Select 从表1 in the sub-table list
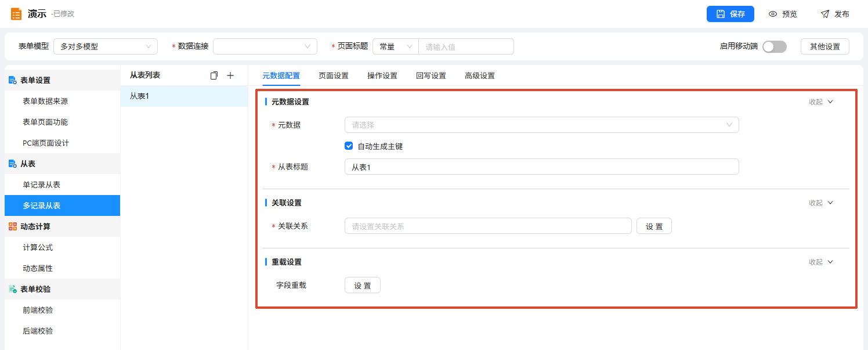Image resolution: width=868 pixels, height=350 pixels. click(x=184, y=96)
